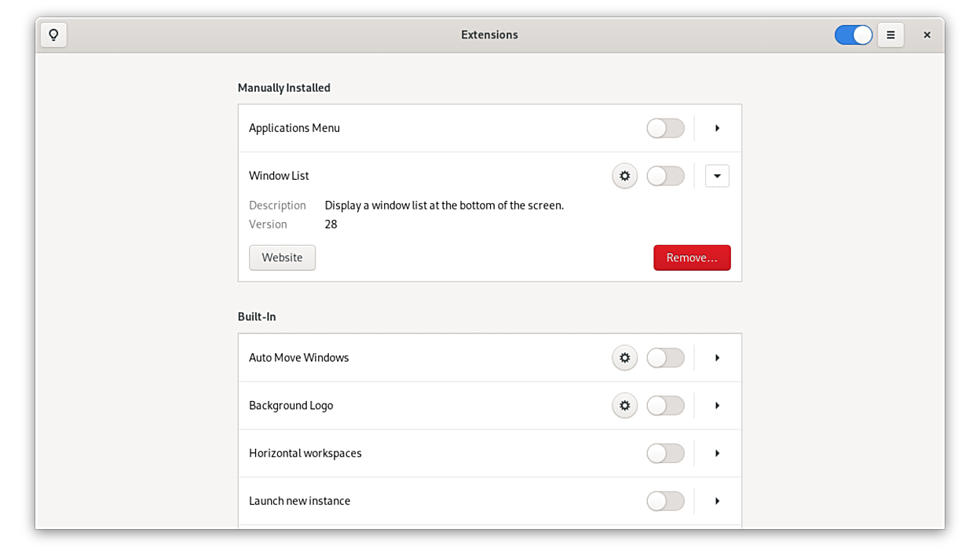Image resolution: width=980 pixels, height=551 pixels.
Task: Toggle Background Logo extension on
Action: pos(665,406)
